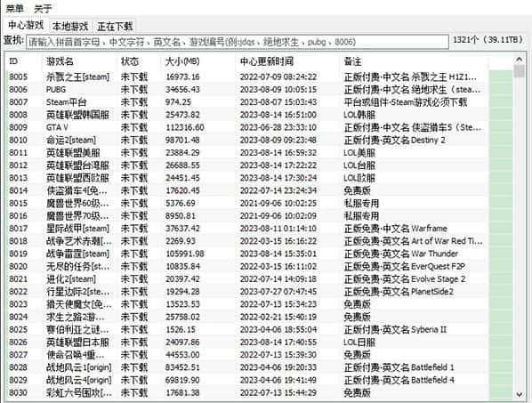Viewport: 532px width, 403px height.
Task: Click the 1321个 (39.11TB) total count label
Action: click(x=488, y=40)
